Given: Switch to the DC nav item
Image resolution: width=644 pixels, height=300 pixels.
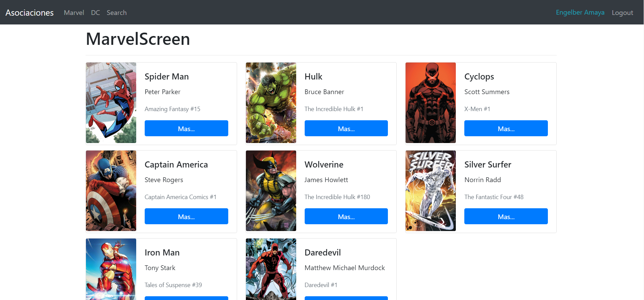Looking at the screenshot, I should (95, 13).
